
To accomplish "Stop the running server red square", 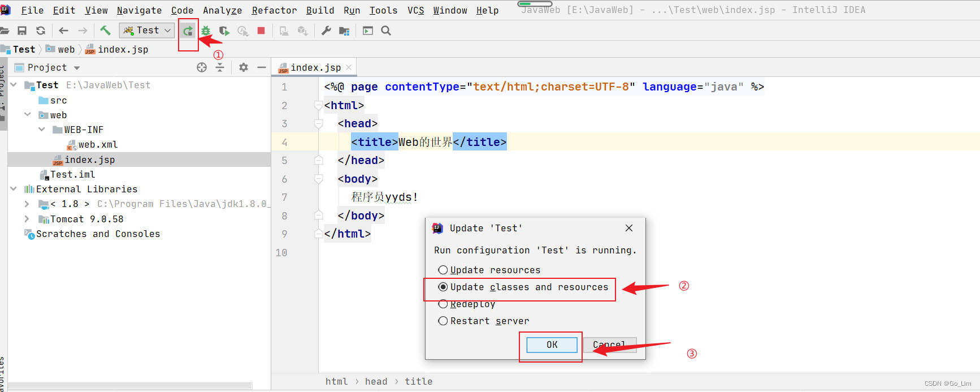I will tap(261, 31).
